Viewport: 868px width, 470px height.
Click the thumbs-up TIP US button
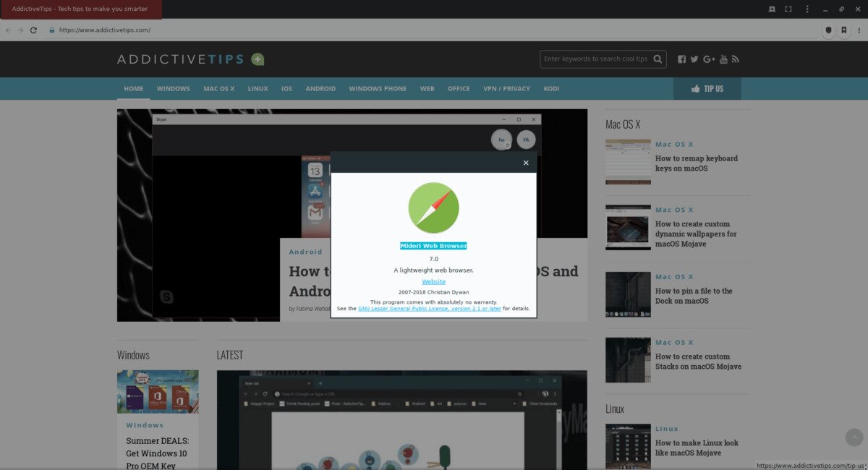click(707, 88)
